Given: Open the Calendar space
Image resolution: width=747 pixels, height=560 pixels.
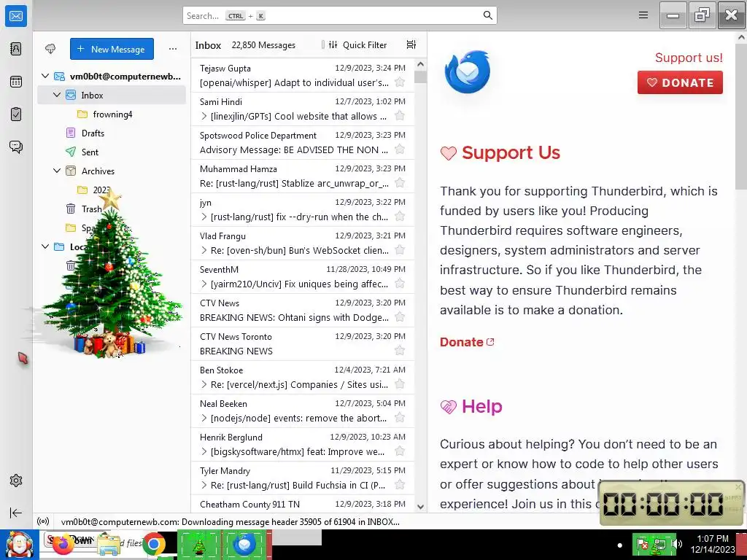Looking at the screenshot, I should point(16,82).
